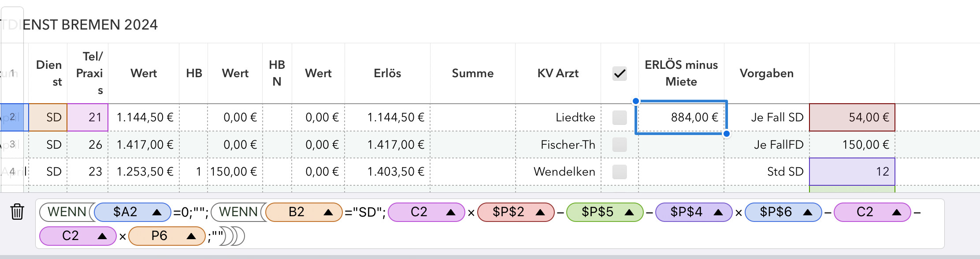Select the Erlös cell showing 1.403,50 €

tap(387, 172)
